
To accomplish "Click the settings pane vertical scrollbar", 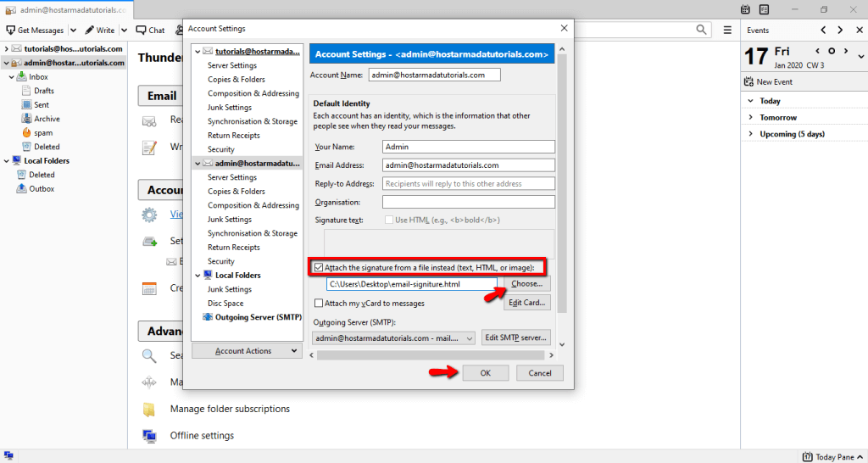I will pos(562,183).
